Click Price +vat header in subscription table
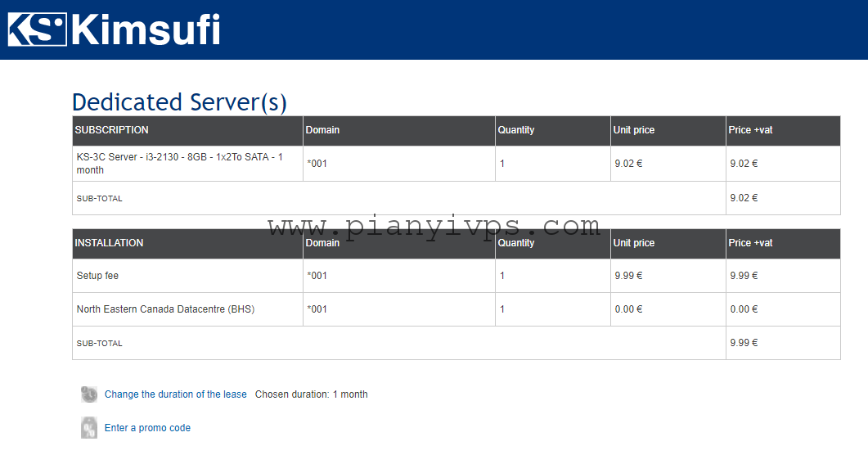This screenshot has width=868, height=455. 783,131
